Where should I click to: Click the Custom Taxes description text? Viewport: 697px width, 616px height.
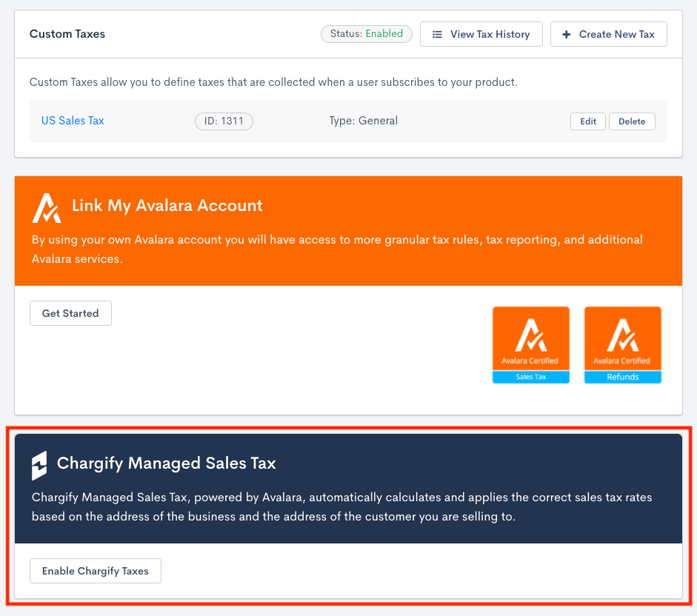273,82
